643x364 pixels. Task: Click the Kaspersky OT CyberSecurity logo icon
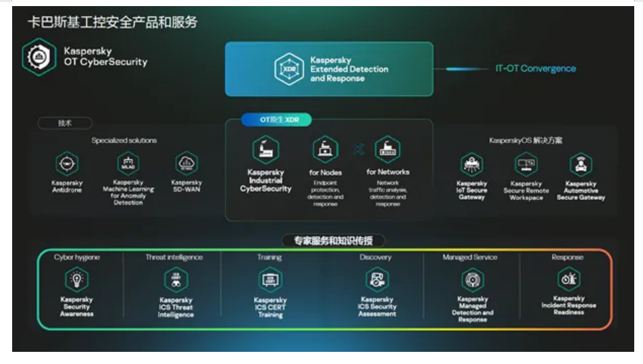(x=38, y=57)
